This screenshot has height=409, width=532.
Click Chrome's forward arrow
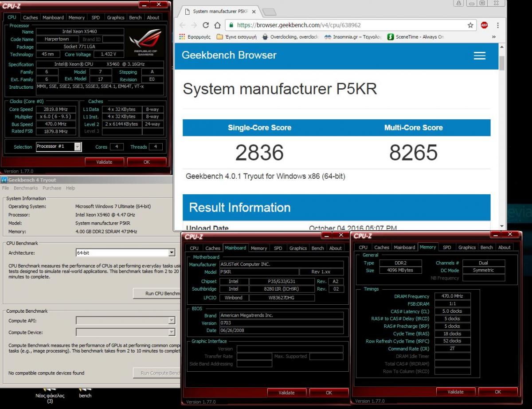[194, 25]
